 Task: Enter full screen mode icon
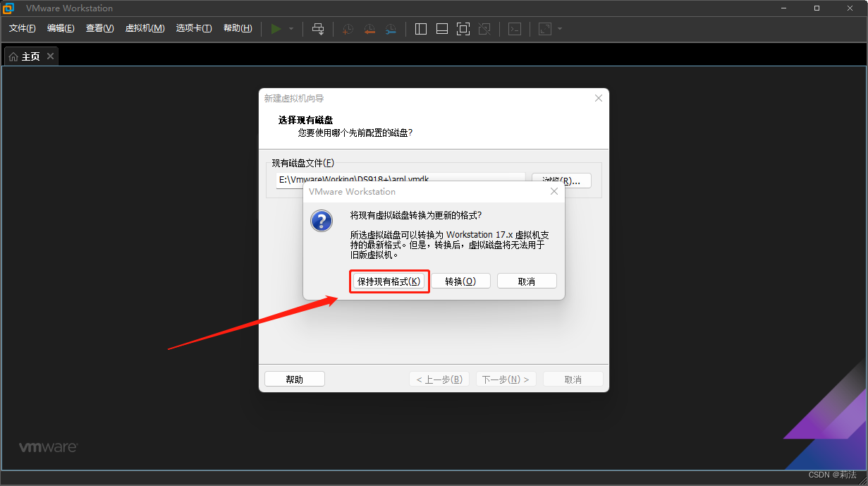click(x=463, y=29)
